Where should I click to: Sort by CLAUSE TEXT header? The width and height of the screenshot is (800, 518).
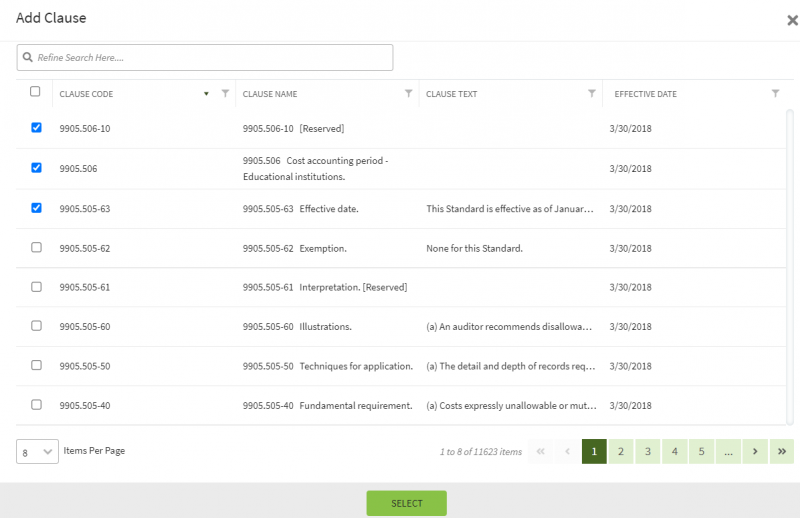tap(452, 94)
